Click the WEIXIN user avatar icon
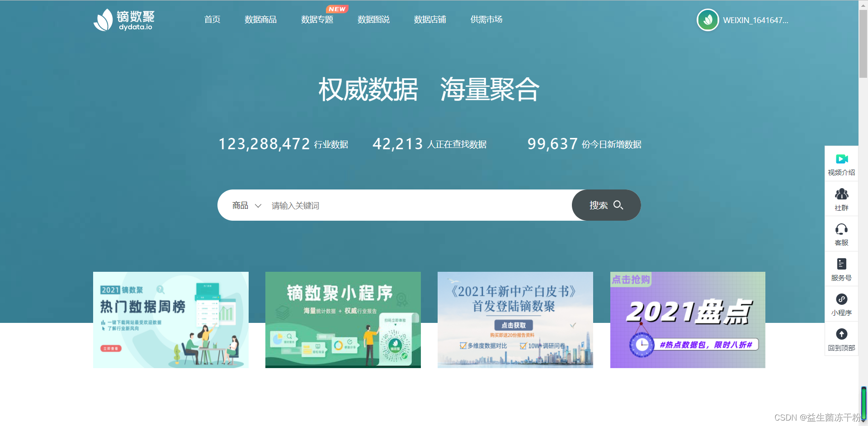This screenshot has width=868, height=426. (708, 20)
